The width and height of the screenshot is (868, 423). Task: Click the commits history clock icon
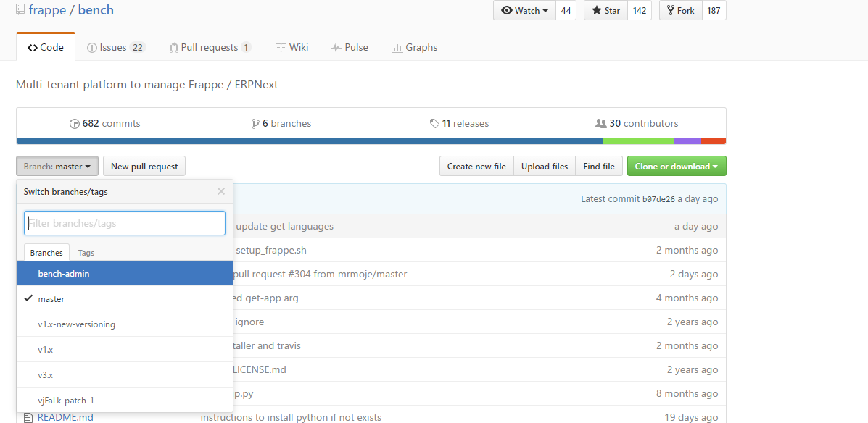point(75,123)
